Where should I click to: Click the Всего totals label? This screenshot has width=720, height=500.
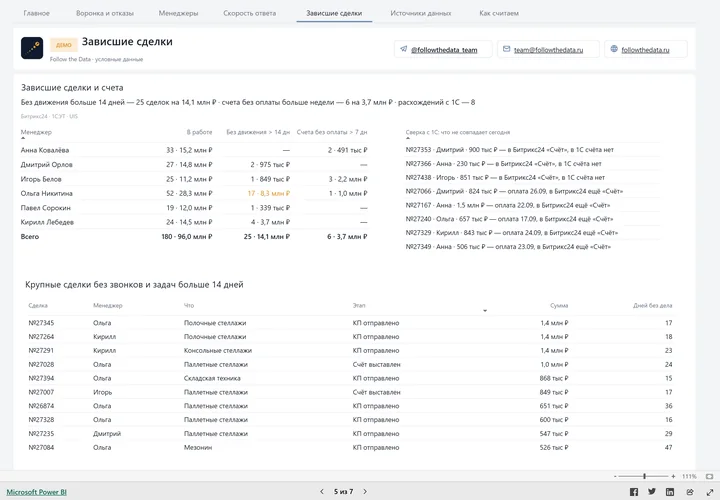point(30,236)
